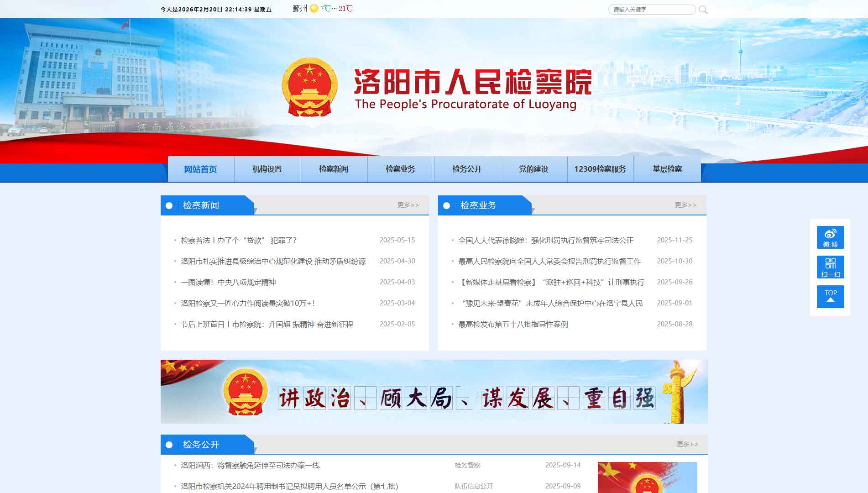The width and height of the screenshot is (868, 493).
Task: Click the date 2025-10-30 in 检察业务 list
Action: point(675,261)
